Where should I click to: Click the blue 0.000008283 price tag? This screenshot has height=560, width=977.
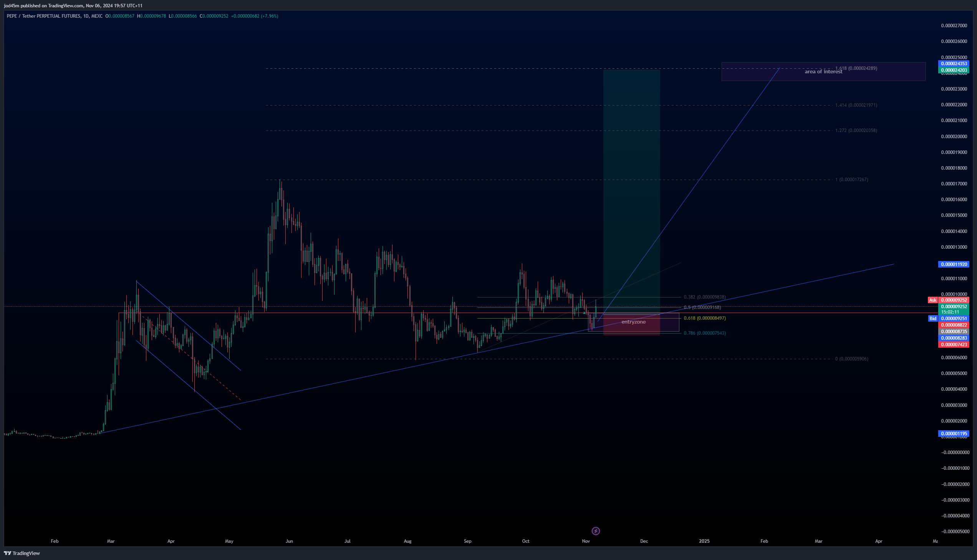[954, 338]
